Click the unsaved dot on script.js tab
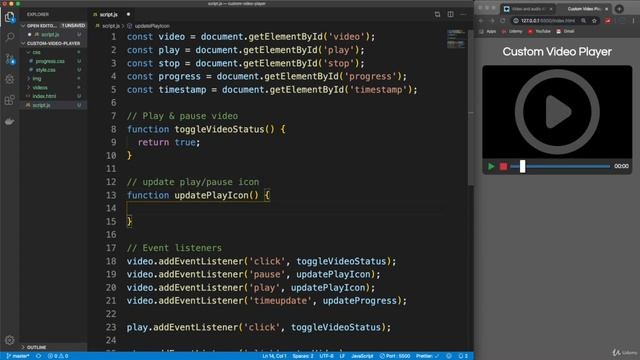640x360 pixels. click(x=128, y=14)
